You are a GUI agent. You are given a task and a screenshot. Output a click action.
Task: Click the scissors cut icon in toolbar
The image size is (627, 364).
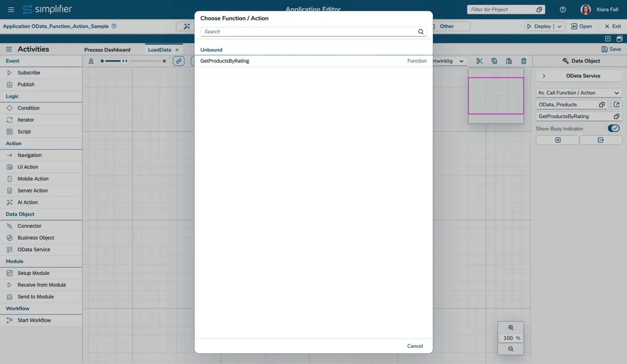(x=479, y=61)
